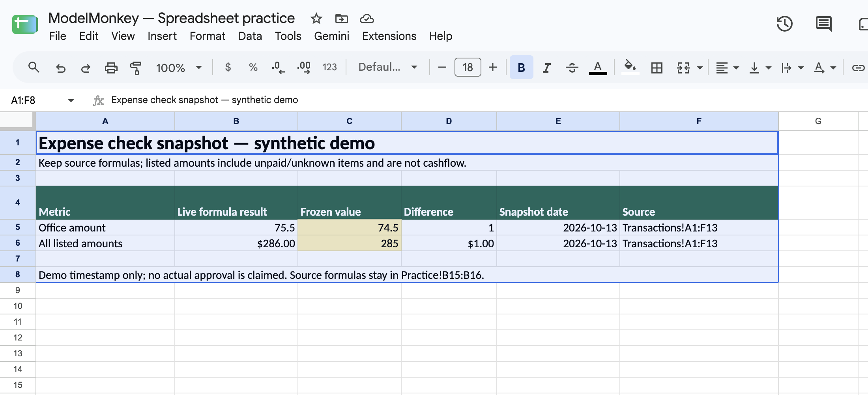This screenshot has width=868, height=395.
Task: Toggle italic formatting
Action: (x=546, y=68)
